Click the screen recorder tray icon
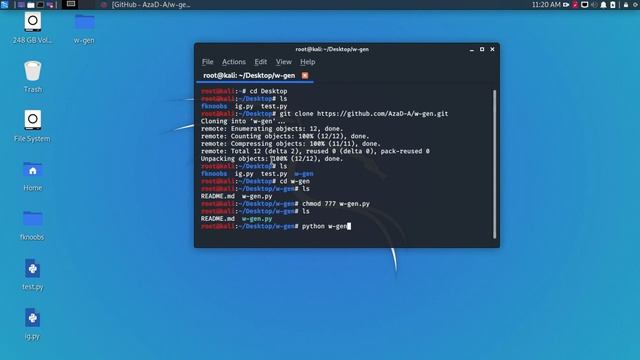Viewport: 640px width, 360px height. coord(566,5)
